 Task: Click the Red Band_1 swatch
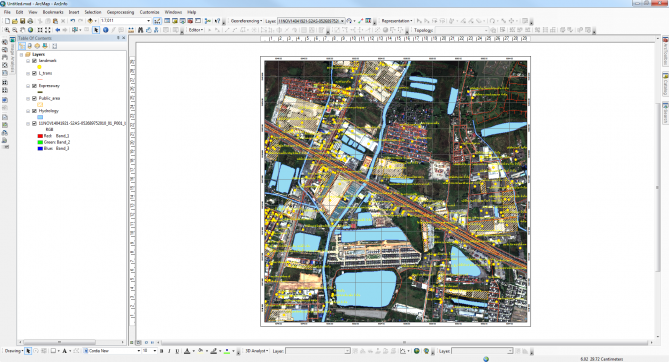(x=40, y=136)
